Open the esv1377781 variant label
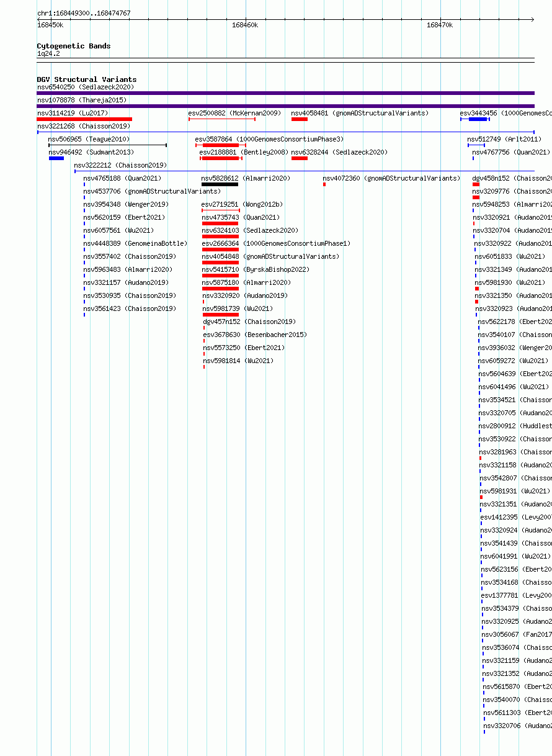Viewport: 552px width, 756px height. [x=517, y=595]
